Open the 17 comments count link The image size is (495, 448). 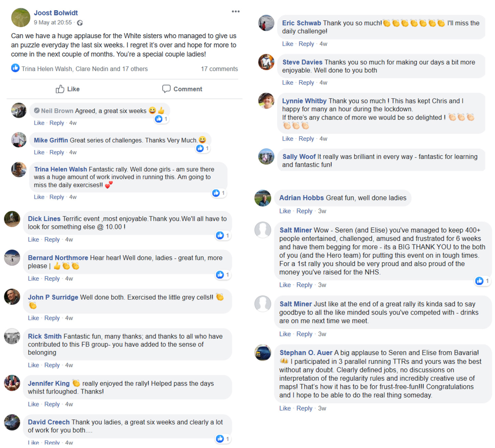pyautogui.click(x=219, y=69)
